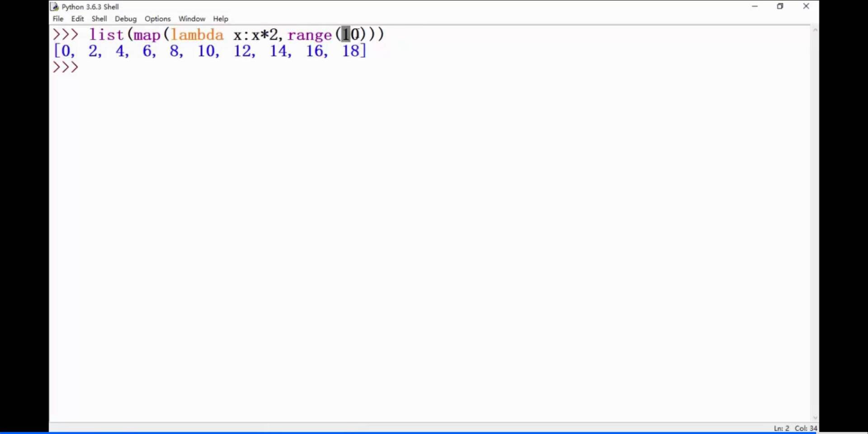Click the 'Python 3.6.3 Shell' window title
Image resolution: width=868 pixels, height=434 pixels.
click(x=90, y=7)
